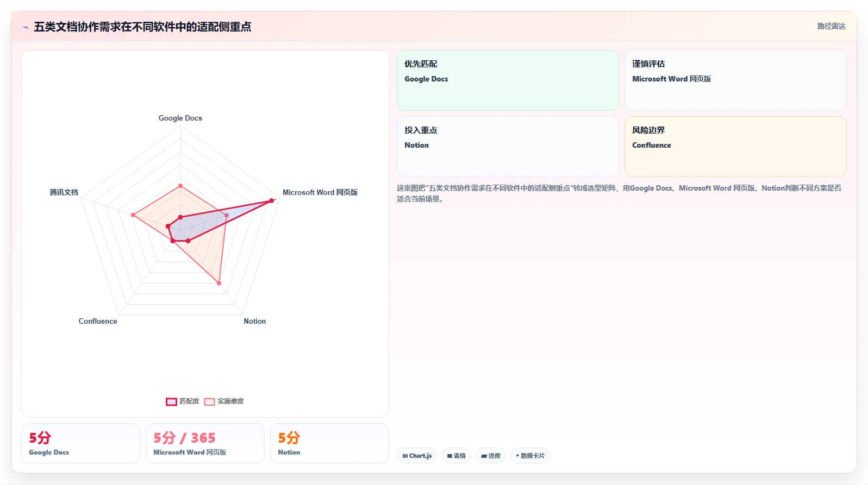Viewport: 868px width, 485px height.
Task: Toggle the 匹配度 legend swatch
Action: click(171, 401)
